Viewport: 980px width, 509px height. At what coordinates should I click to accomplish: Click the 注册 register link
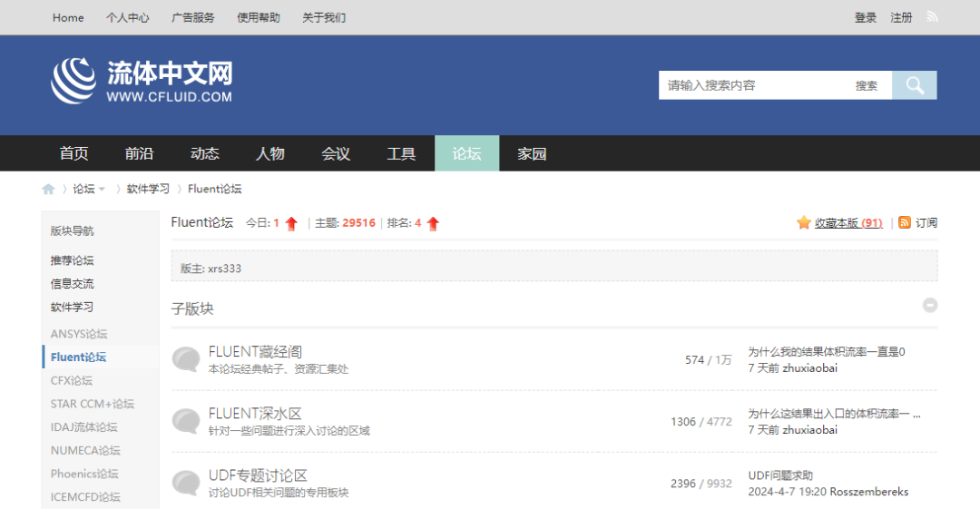click(x=901, y=17)
